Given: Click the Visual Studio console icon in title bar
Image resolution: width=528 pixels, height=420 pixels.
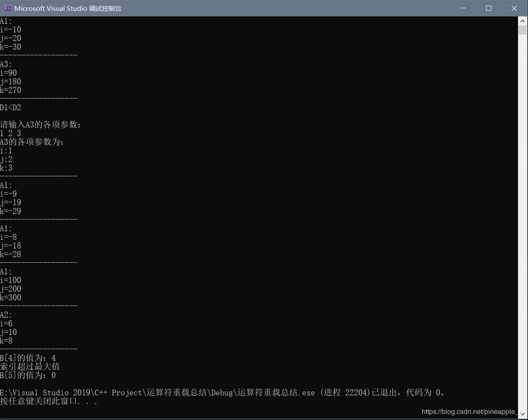Looking at the screenshot, I should point(7,8).
